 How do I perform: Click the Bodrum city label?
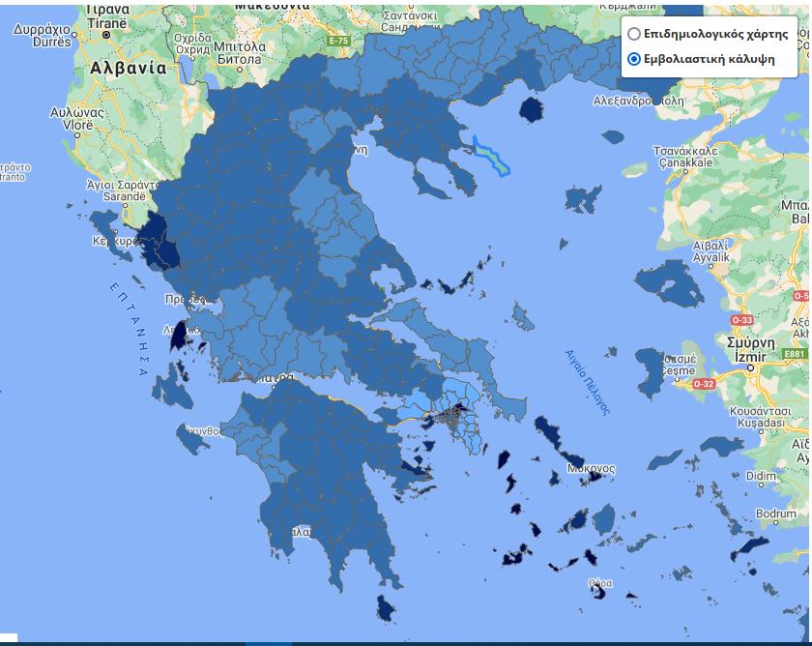click(775, 514)
